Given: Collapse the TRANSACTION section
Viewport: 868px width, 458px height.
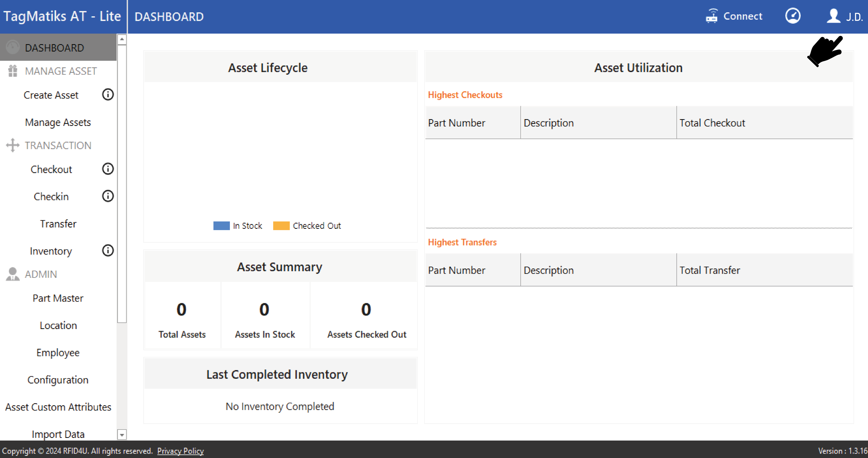Looking at the screenshot, I should click(x=58, y=145).
